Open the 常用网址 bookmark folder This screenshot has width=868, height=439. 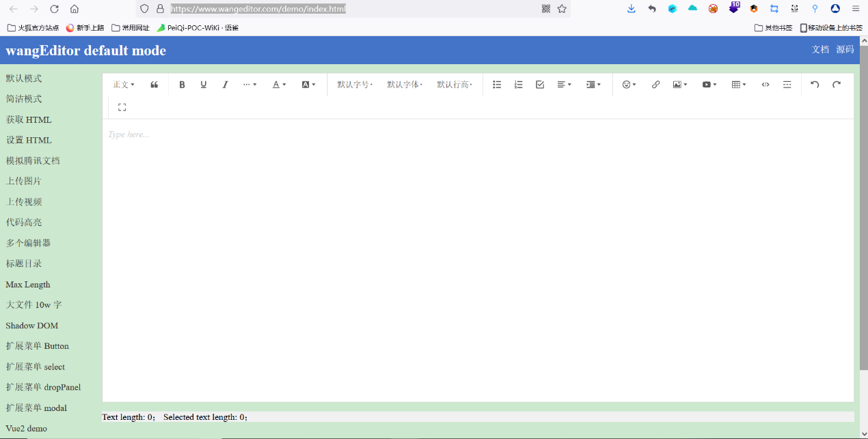(131, 28)
